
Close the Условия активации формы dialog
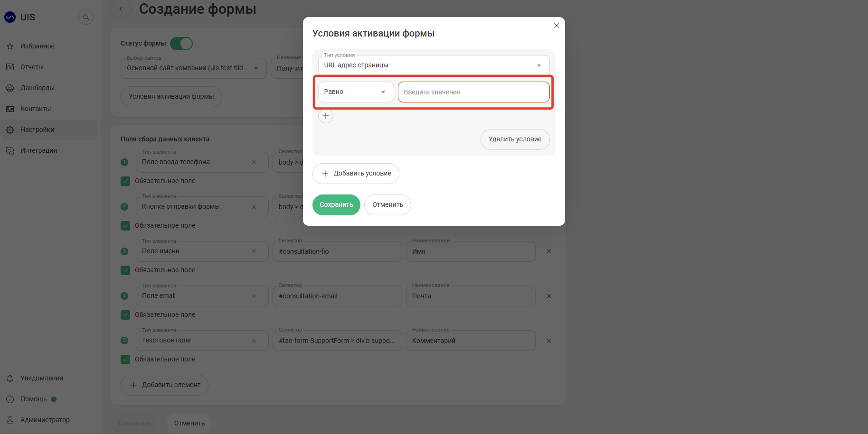(557, 26)
